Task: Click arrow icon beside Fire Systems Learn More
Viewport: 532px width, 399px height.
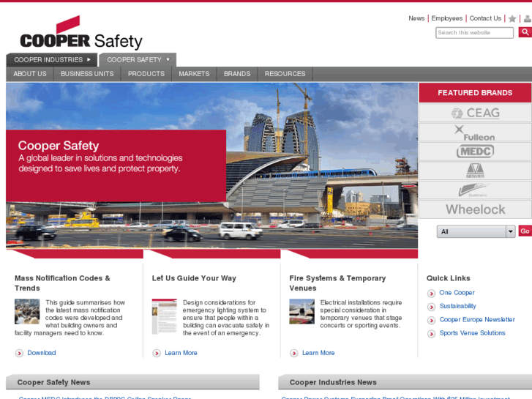Action: (x=294, y=353)
